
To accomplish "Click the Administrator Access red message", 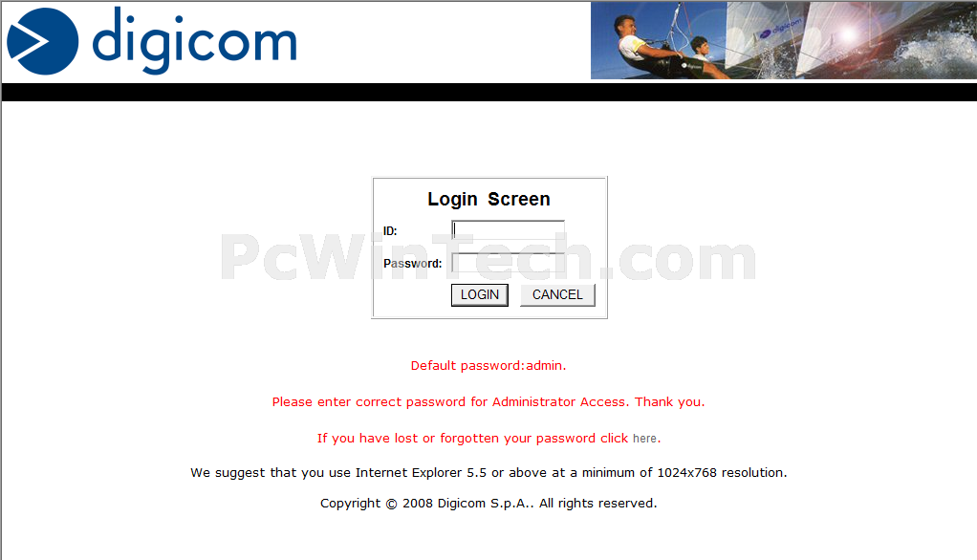I will 488,401.
